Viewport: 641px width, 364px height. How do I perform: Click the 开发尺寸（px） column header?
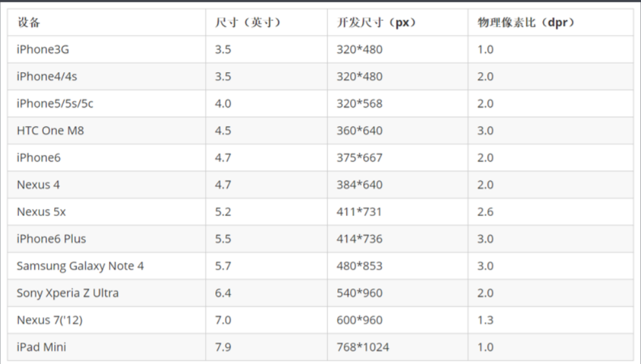397,23
